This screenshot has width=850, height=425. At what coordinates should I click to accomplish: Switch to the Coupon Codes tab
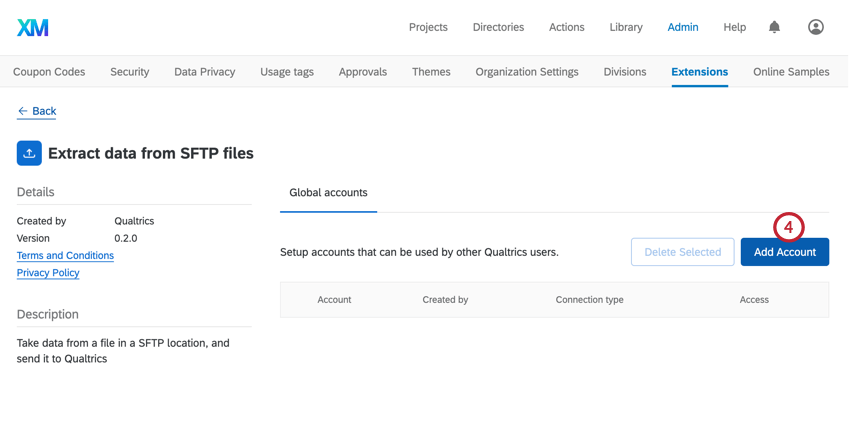click(49, 72)
